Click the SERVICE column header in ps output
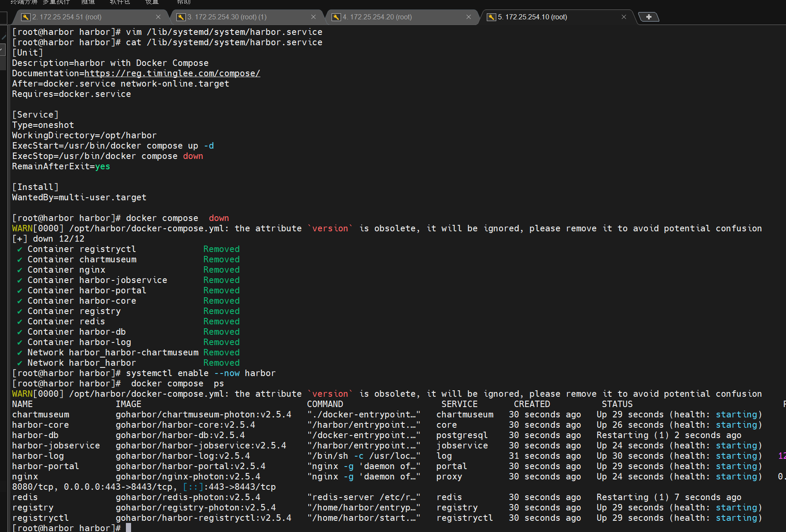 pos(460,404)
